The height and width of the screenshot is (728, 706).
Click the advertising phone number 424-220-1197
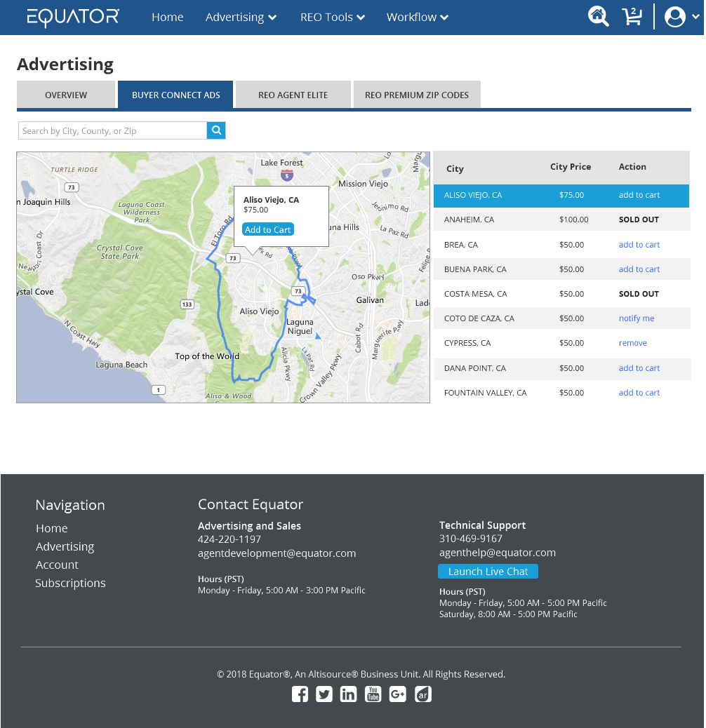click(229, 539)
